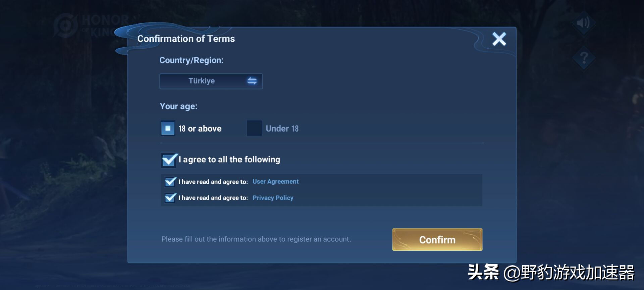Screen dimensions: 644x290
Task: Uncheck the User Agreement consent checkbox
Action: pyautogui.click(x=170, y=182)
